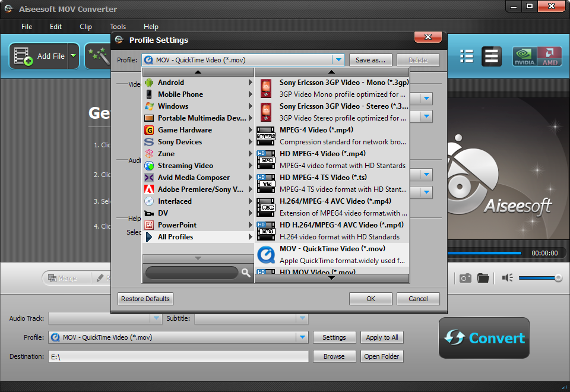Open Subtitle dropdown
This screenshot has height=392, width=570.
point(302,318)
